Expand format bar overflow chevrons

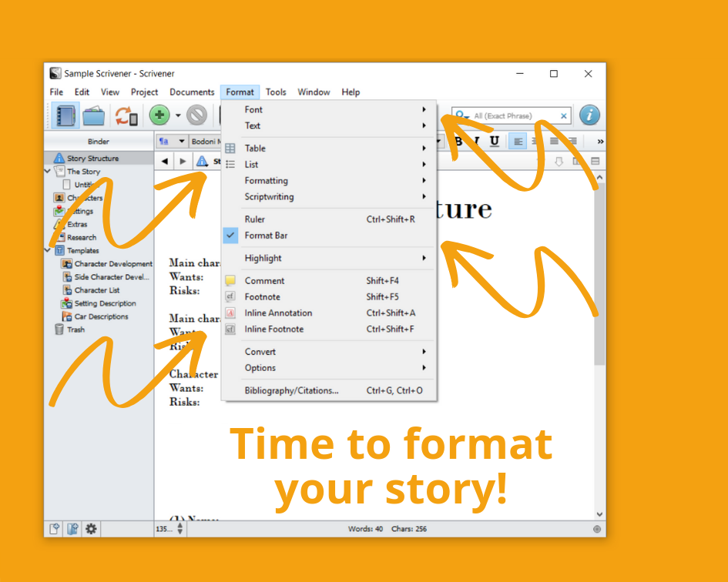pos(600,141)
